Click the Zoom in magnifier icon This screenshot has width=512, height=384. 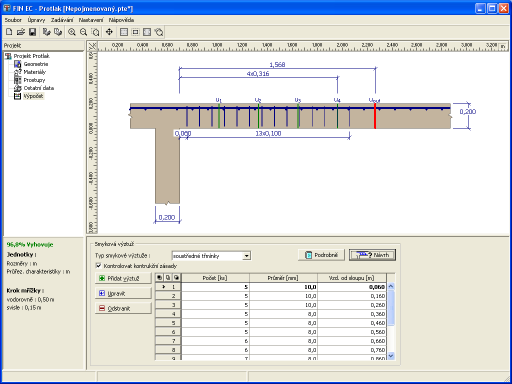coord(72,32)
